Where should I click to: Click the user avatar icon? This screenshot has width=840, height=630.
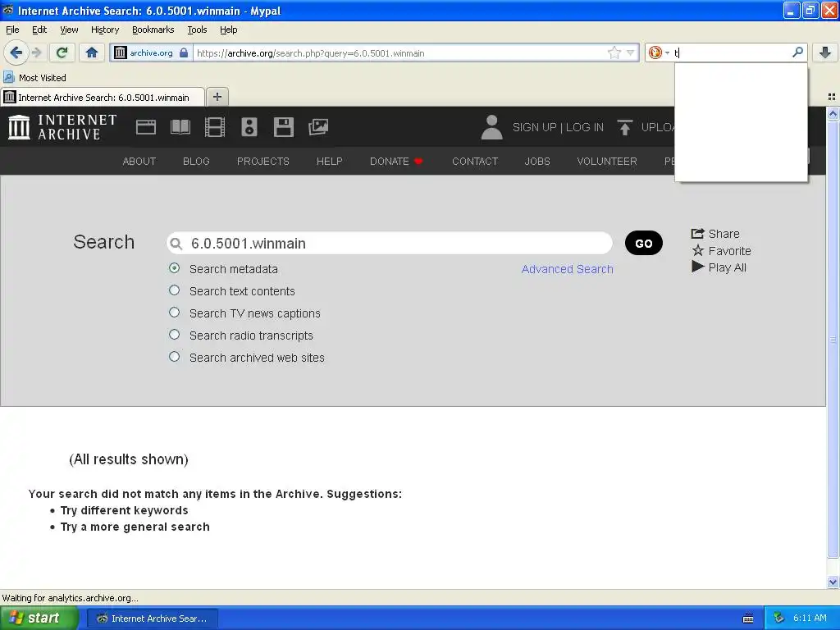[x=491, y=127]
